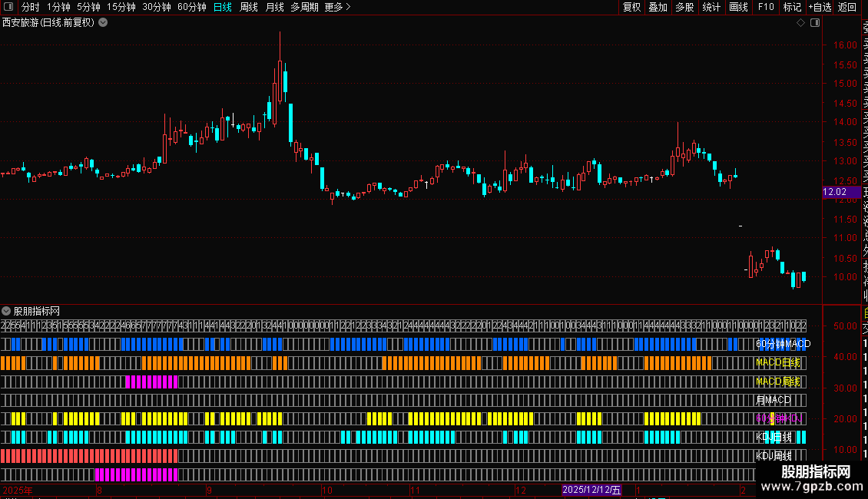Switch to 分时 intraday view
Viewport: 868px width, 499px height.
click(31, 7)
